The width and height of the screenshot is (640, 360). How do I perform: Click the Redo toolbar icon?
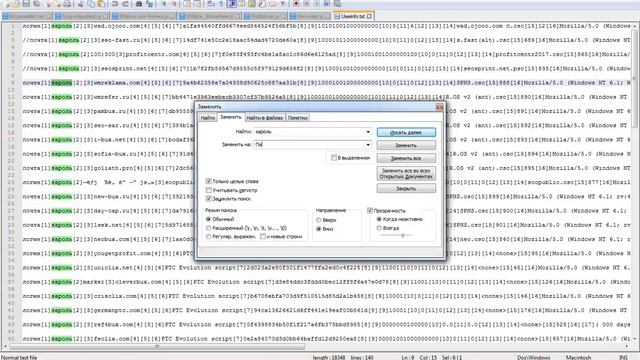125,4
